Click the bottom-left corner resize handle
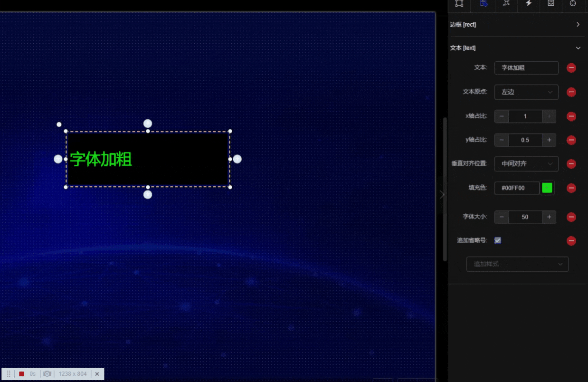Screen dimensions: 588x382 [x=66, y=187]
